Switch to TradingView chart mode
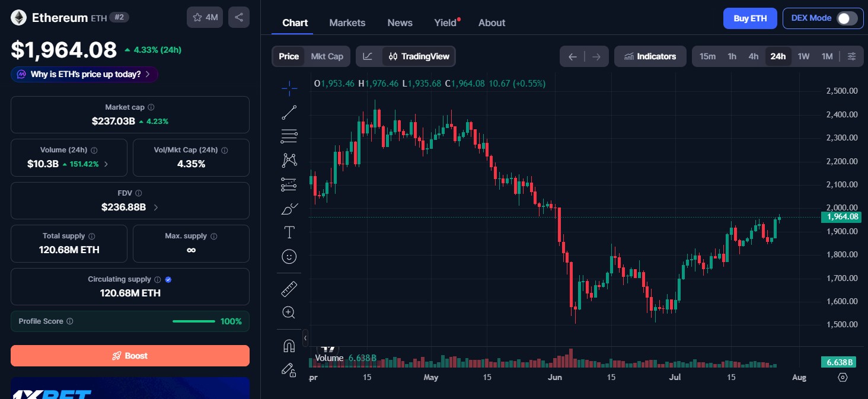Screen dimensions: 868x399 [419, 56]
